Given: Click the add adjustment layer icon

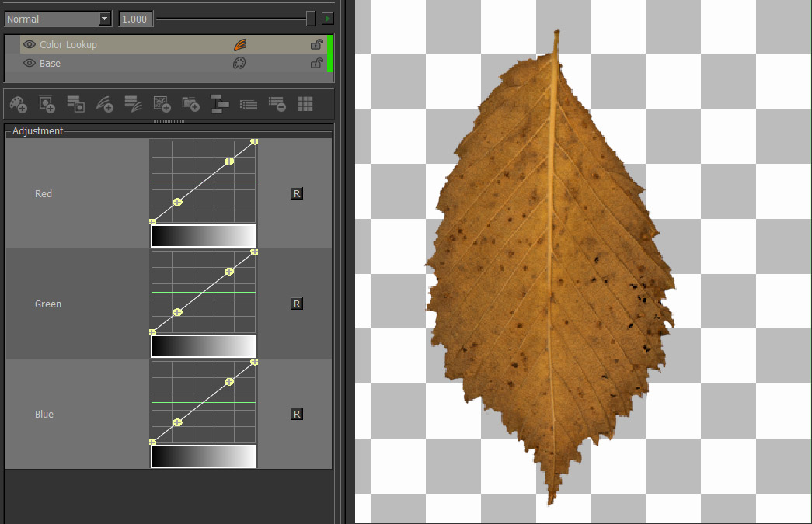Looking at the screenshot, I should 104,103.
